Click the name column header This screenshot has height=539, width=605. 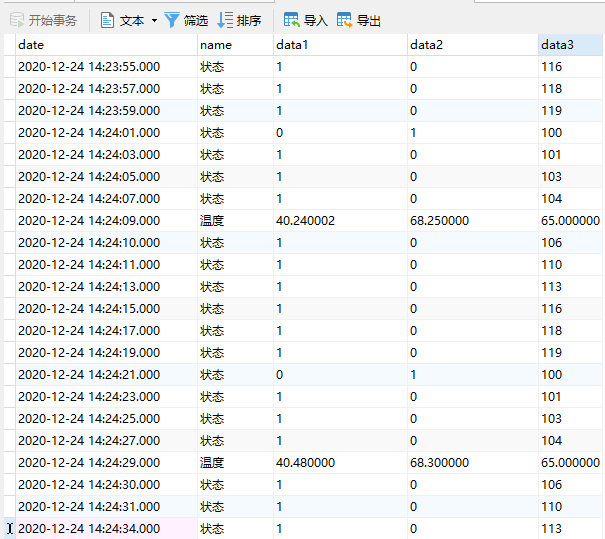pyautogui.click(x=234, y=45)
